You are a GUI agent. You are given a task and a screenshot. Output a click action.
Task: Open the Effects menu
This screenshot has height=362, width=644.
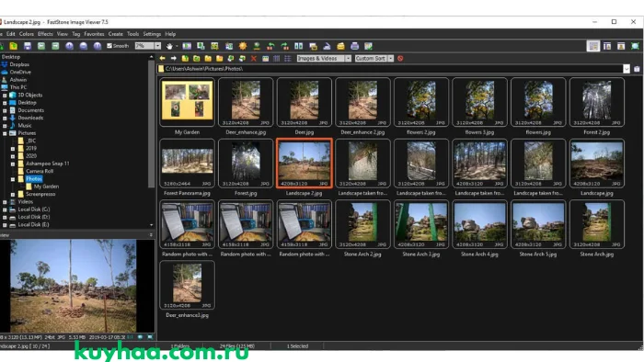coord(45,34)
